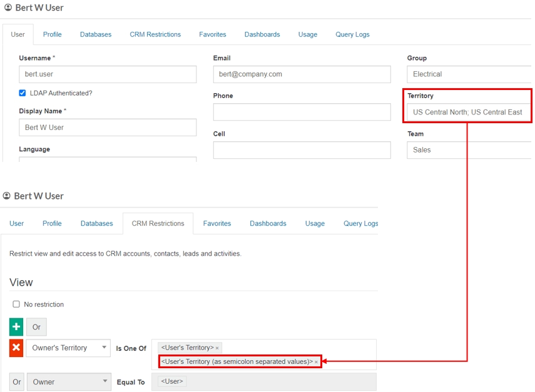Expand the Owner field dropdown
This screenshot has height=392, width=535.
[x=68, y=381]
